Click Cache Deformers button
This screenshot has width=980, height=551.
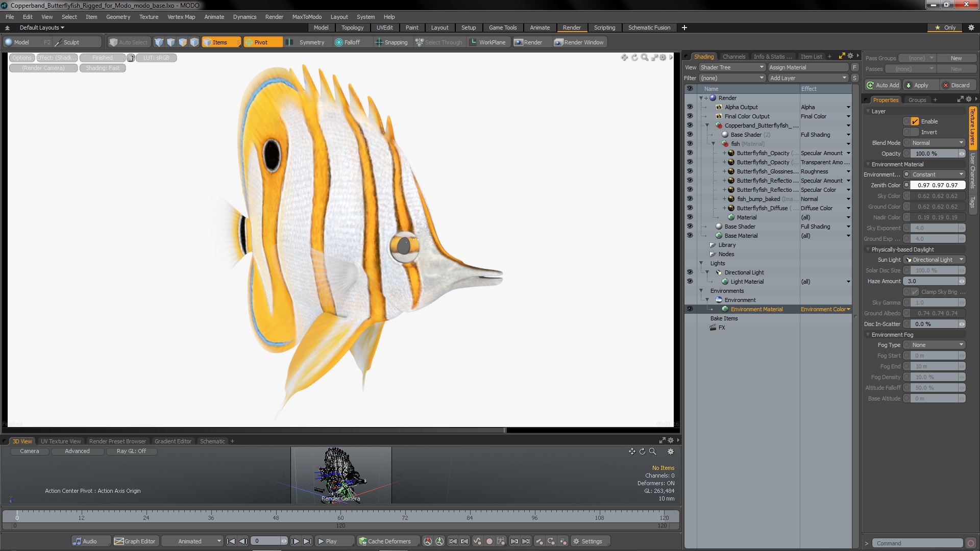(x=388, y=541)
